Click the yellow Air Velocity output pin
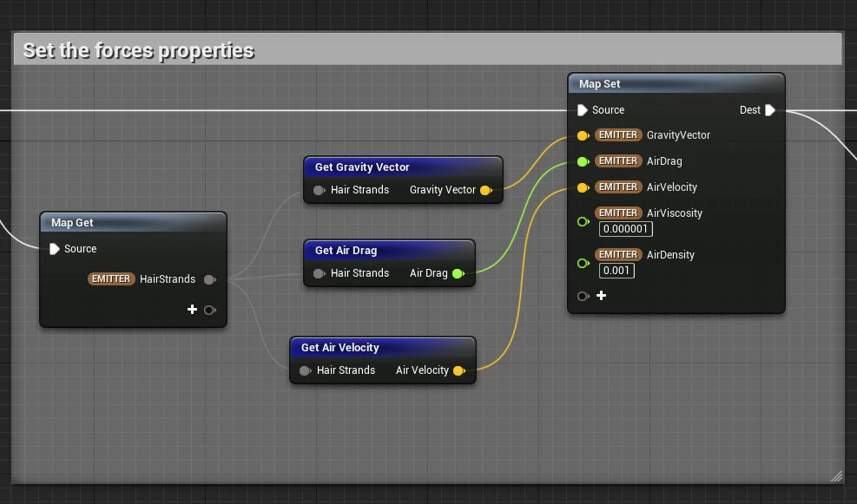The image size is (857, 504). point(459,370)
